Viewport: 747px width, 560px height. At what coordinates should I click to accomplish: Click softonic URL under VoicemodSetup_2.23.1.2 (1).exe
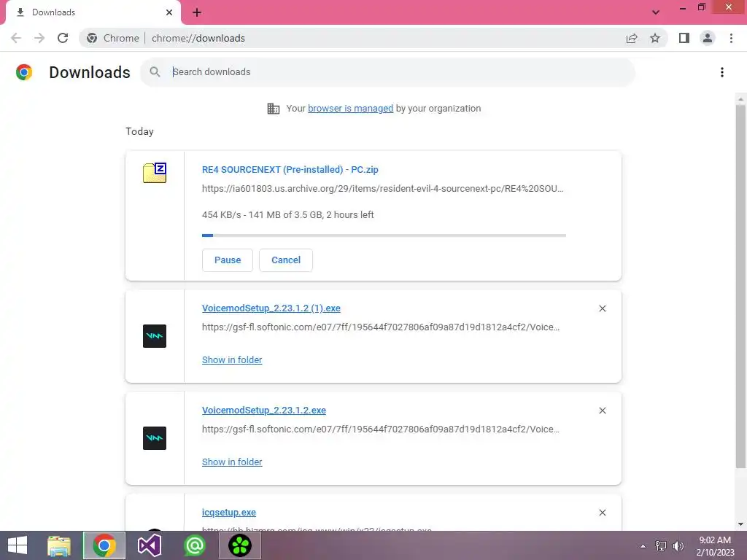coord(381,327)
